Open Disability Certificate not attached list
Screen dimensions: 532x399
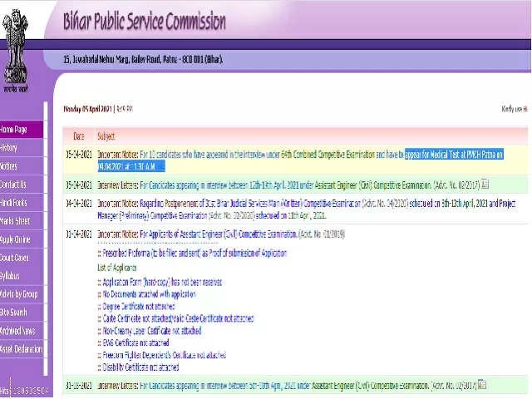coord(140,367)
